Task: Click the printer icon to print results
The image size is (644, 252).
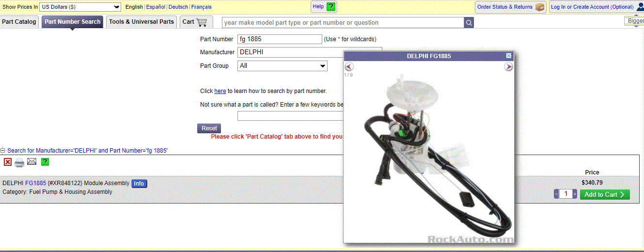Action: pos(19,163)
